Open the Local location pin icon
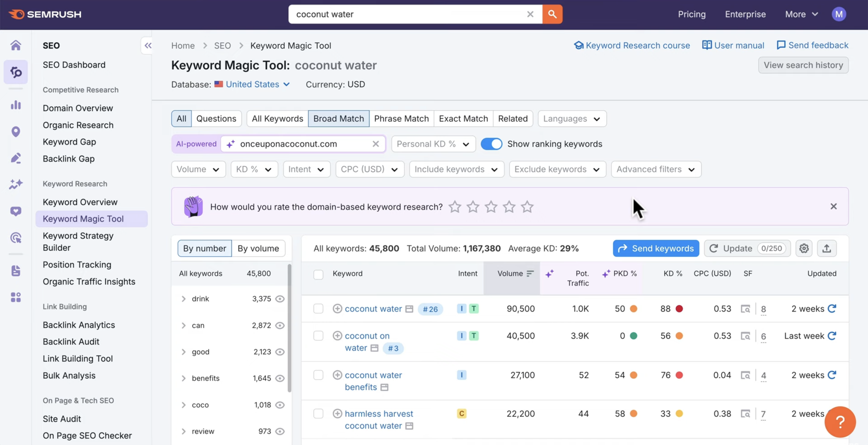Screen dimensions: 868x445 (15, 131)
